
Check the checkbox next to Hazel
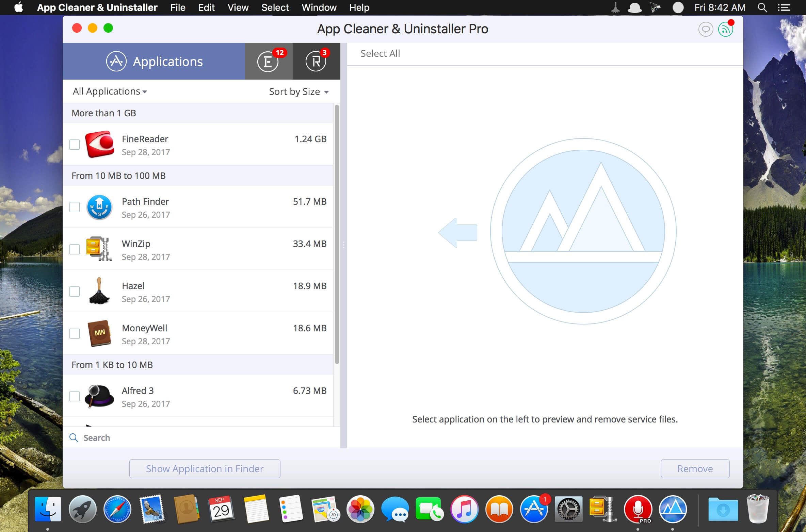pos(75,292)
